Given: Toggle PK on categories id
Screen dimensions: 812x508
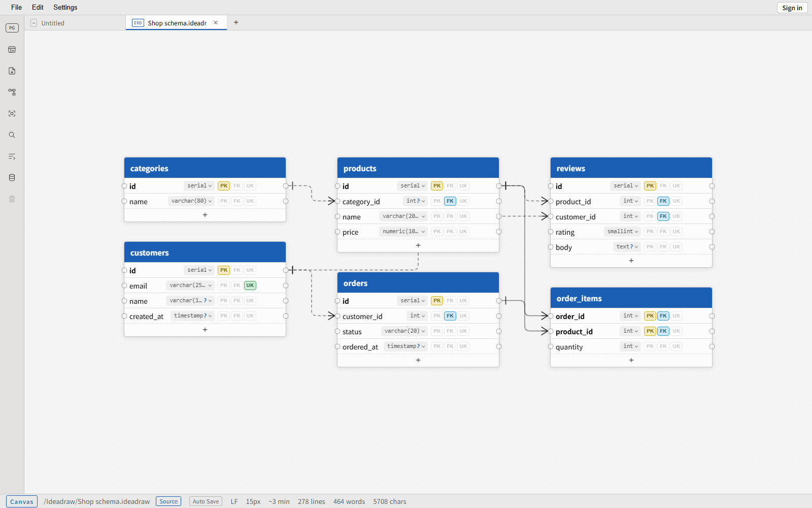Looking at the screenshot, I should [x=224, y=186].
